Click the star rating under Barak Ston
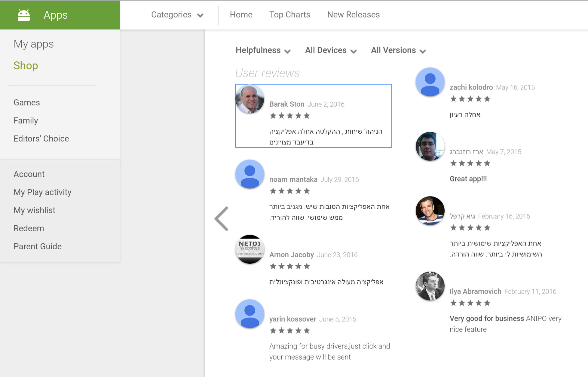Viewport: 588px width, 377px height. tap(290, 116)
